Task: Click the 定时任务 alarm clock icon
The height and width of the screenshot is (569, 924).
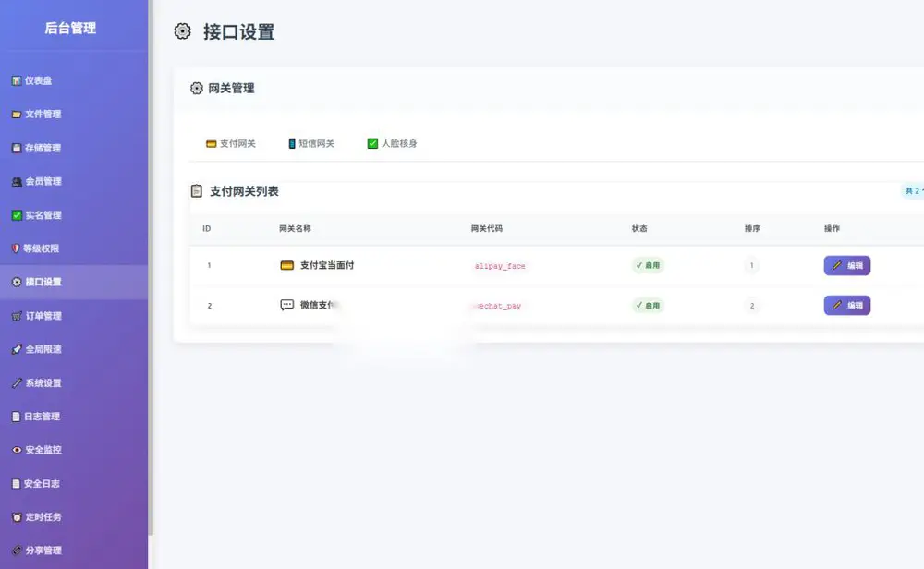Action: click(x=17, y=517)
